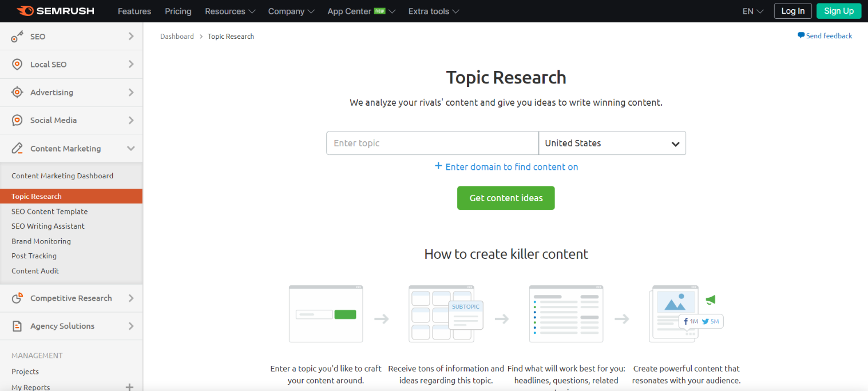Expand the Local SEO section arrow
The image size is (868, 391).
pyautogui.click(x=131, y=64)
